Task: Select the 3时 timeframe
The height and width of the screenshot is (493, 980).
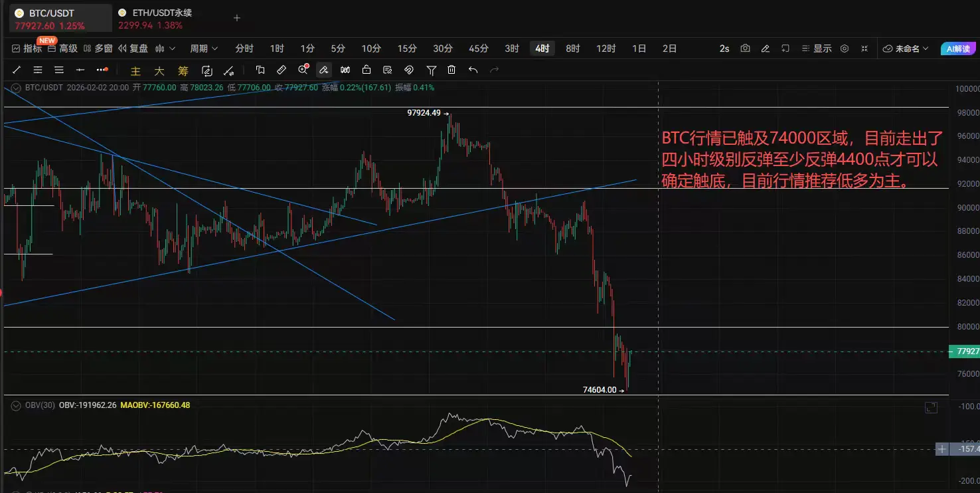Action: (x=512, y=49)
